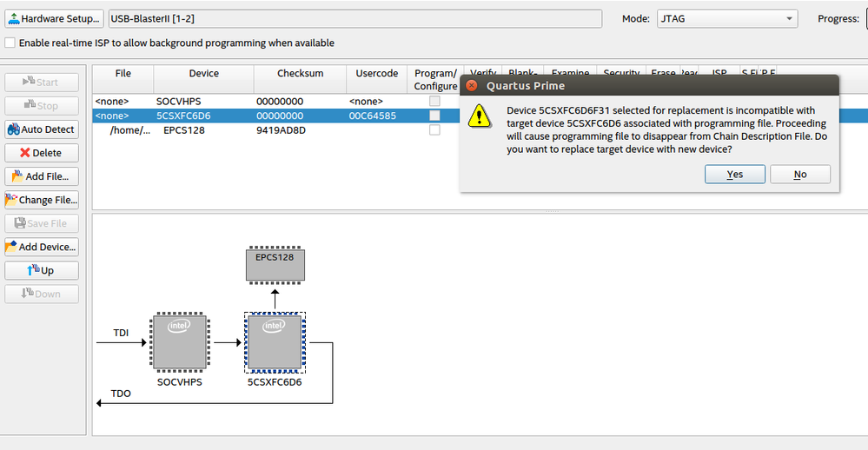Screen dimensions: 868x450
Task: Click SOCVHPS usercode <none> cell
Action: coord(366,102)
